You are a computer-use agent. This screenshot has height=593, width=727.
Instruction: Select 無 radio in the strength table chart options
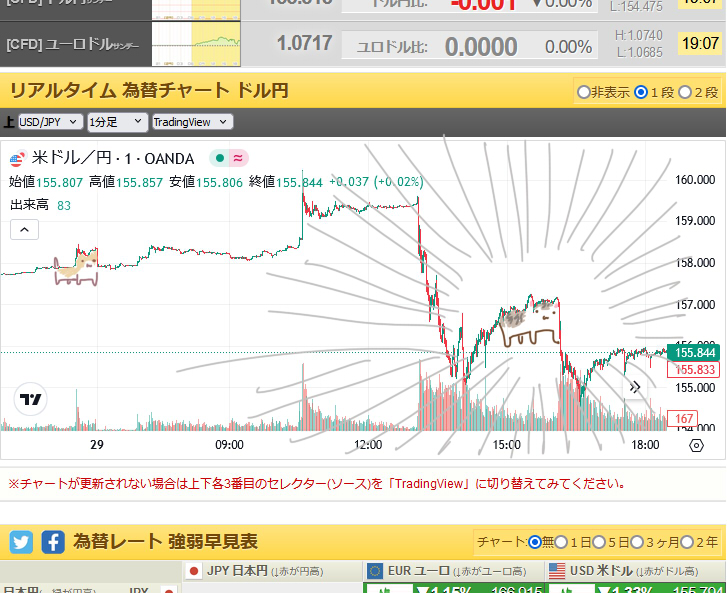click(x=535, y=542)
